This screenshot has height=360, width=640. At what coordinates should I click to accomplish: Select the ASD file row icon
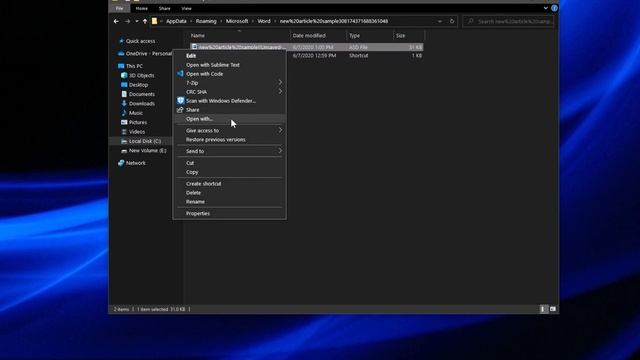(x=194, y=47)
